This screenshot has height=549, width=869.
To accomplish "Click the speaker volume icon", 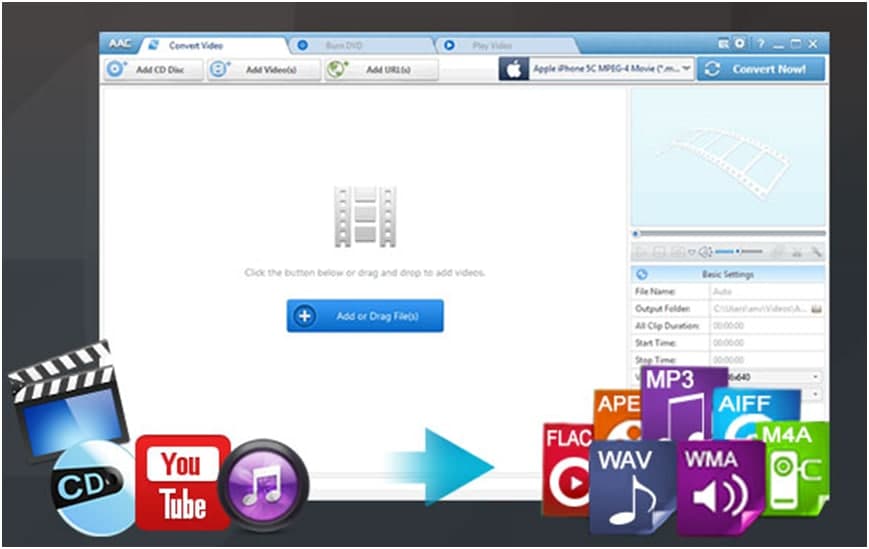I will [x=704, y=252].
